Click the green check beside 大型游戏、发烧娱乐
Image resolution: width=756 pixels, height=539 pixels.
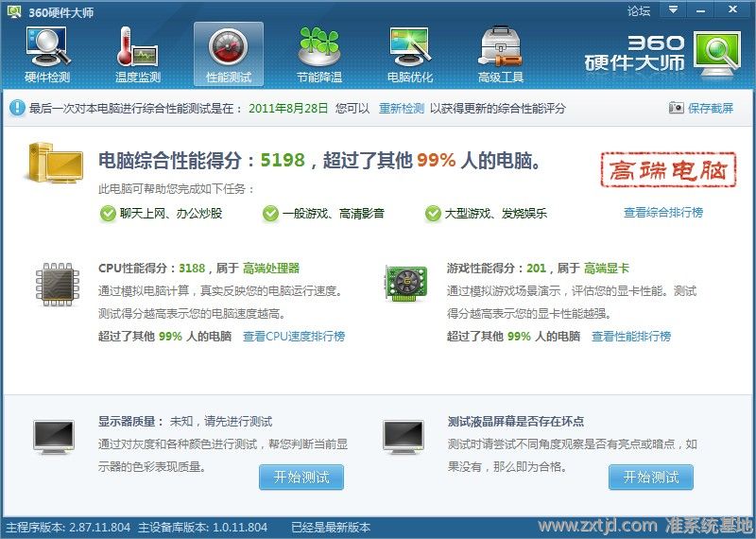[433, 213]
